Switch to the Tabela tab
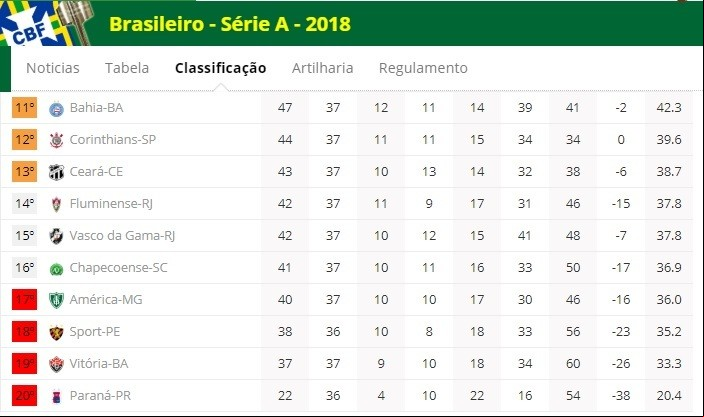Screen dimensions: 704x417 [127, 68]
